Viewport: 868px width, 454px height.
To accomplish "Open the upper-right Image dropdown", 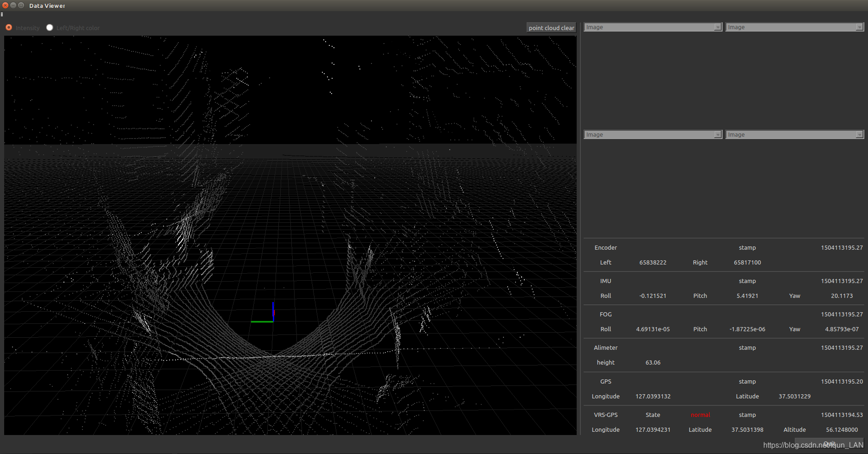I will point(794,27).
